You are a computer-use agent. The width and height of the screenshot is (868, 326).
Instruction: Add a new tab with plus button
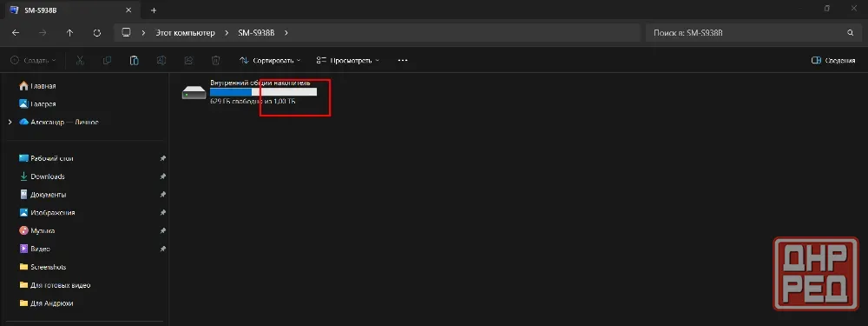pyautogui.click(x=154, y=10)
